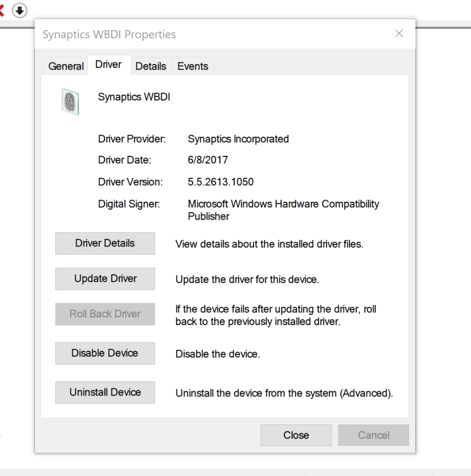Open the Details tab
This screenshot has height=476, width=471.
[x=151, y=66]
